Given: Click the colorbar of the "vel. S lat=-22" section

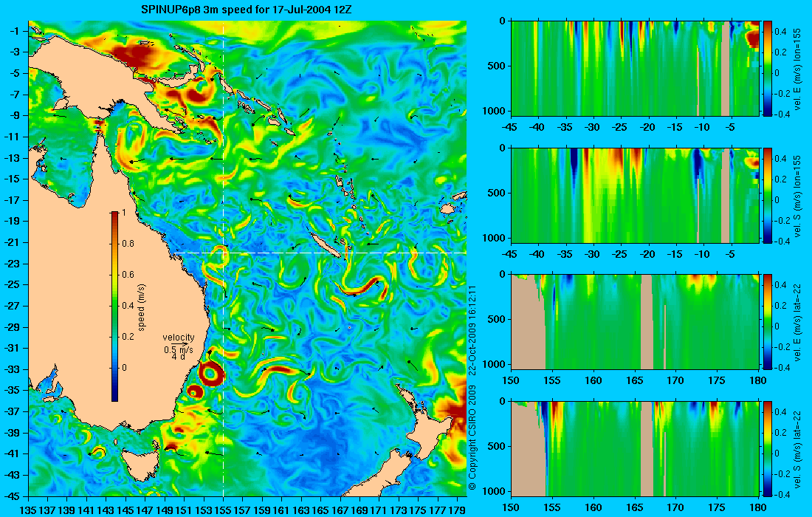Looking at the screenshot, I should click(768, 448).
